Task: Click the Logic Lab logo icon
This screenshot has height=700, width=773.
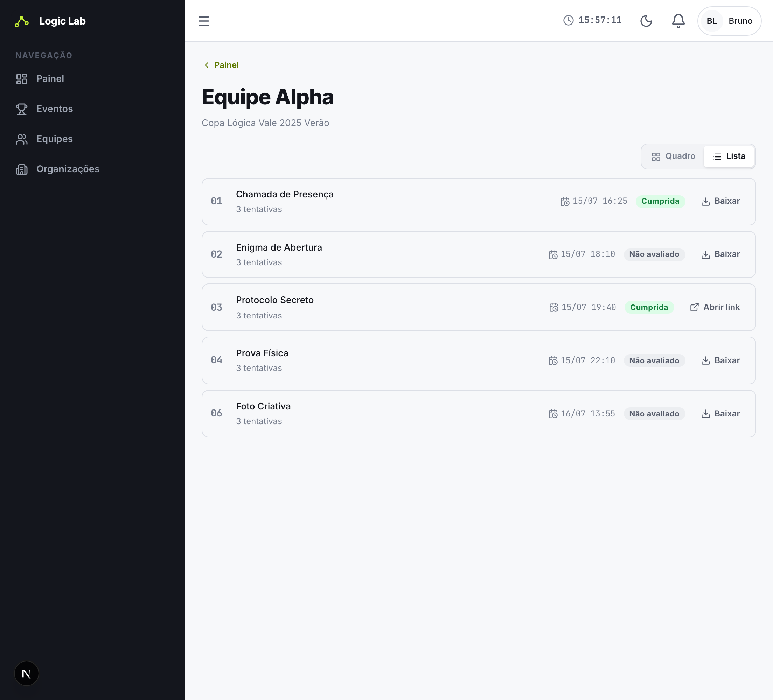Action: [22, 21]
